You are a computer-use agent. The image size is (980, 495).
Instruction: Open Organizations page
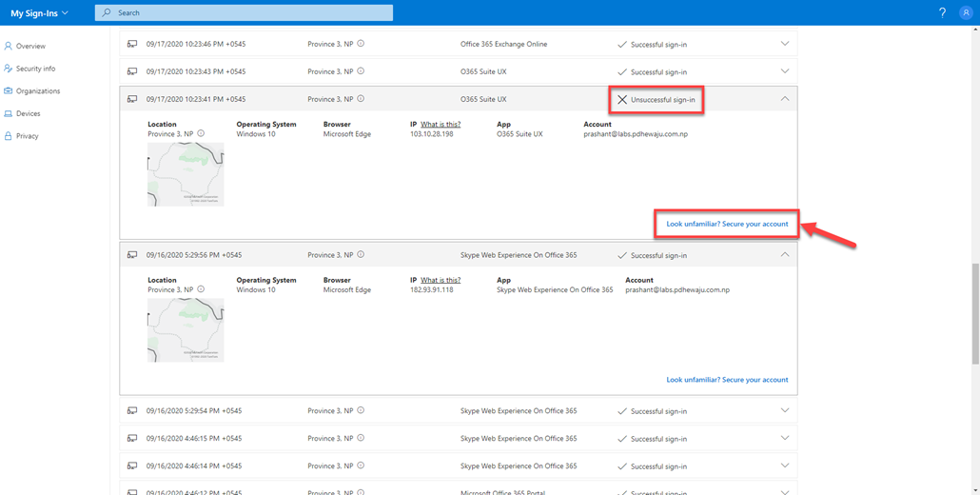[x=38, y=91]
